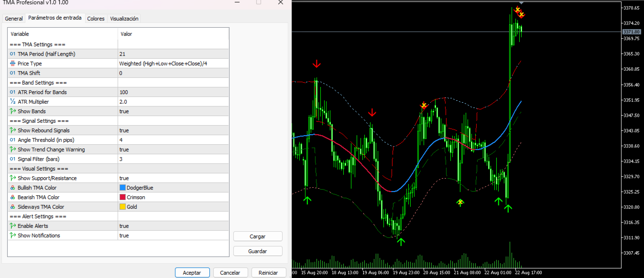Click the Show Trend Change Warning icon
The image size is (644, 278).
(12, 150)
